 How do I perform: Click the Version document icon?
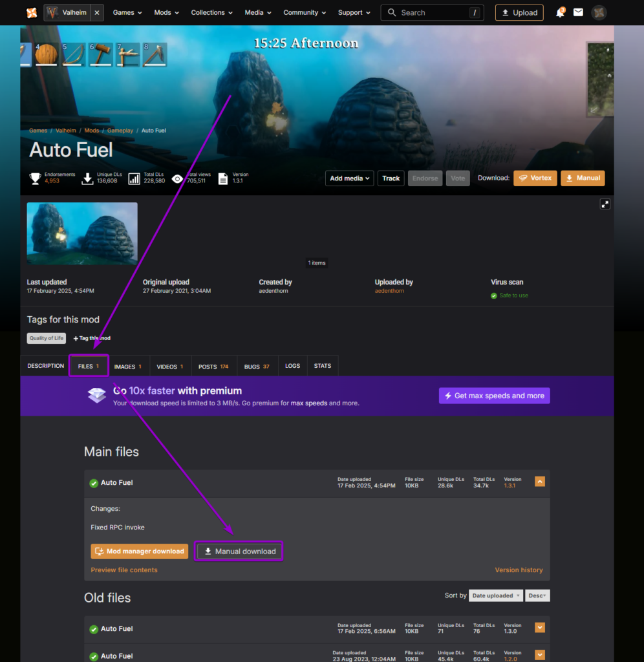(x=223, y=178)
